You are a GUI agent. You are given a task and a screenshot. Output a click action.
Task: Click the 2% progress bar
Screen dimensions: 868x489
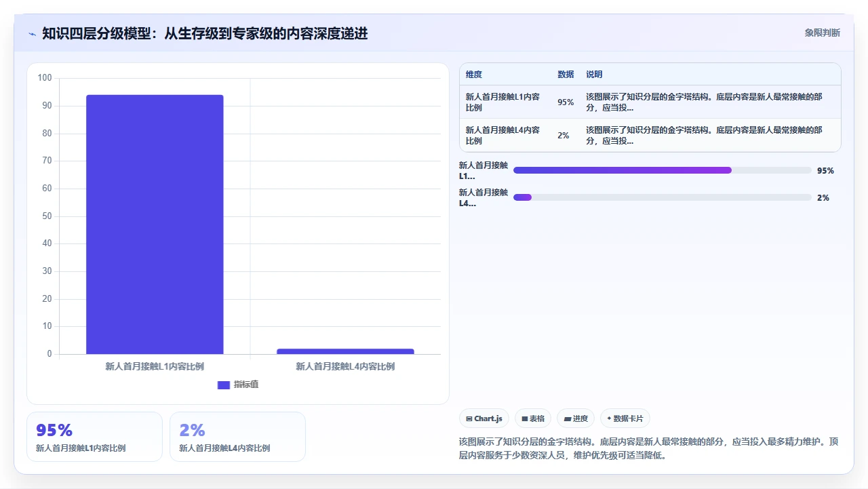click(x=662, y=197)
